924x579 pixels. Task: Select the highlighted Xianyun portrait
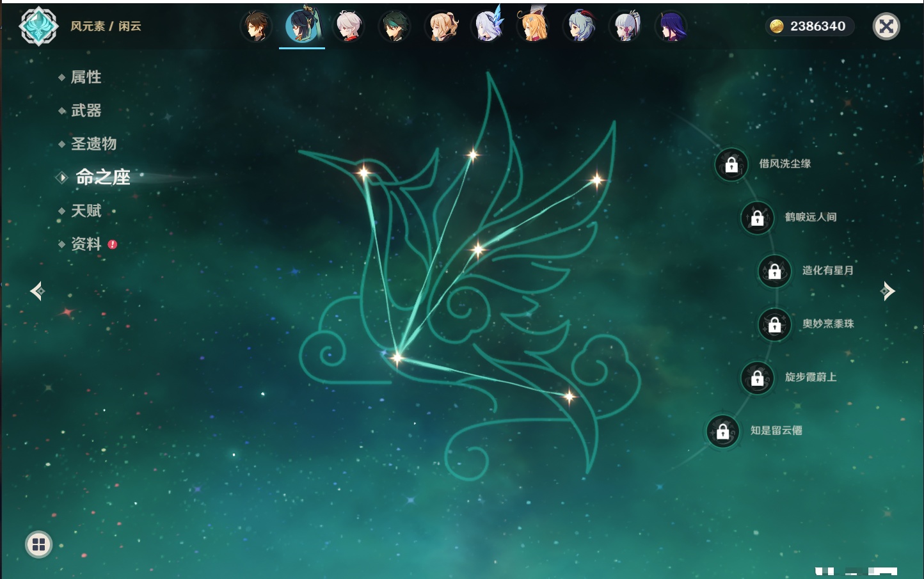[x=302, y=26]
